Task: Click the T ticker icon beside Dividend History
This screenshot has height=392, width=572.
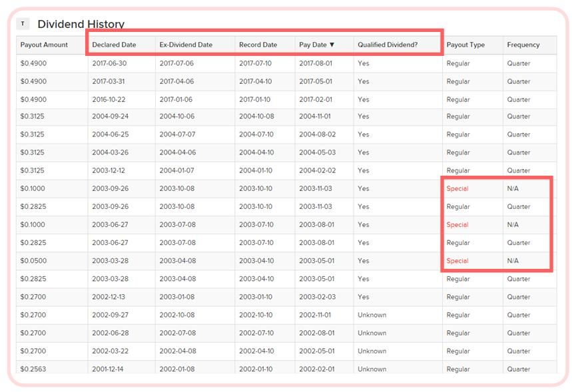Action: (x=23, y=24)
